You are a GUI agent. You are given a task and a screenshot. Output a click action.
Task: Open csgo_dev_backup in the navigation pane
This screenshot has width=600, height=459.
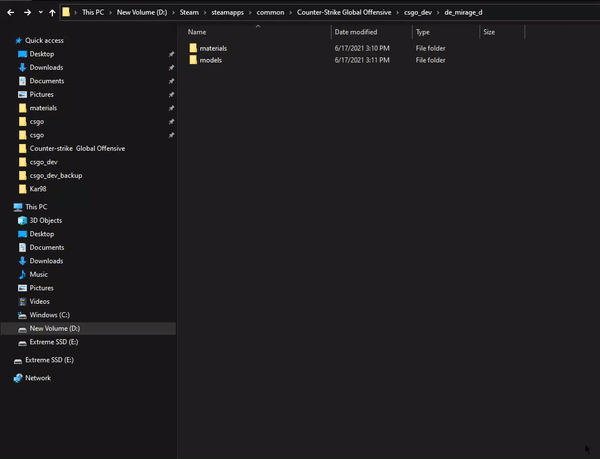point(56,175)
